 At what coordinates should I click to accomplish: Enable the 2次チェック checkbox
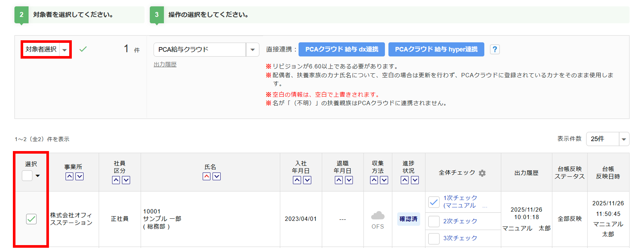[x=434, y=221]
